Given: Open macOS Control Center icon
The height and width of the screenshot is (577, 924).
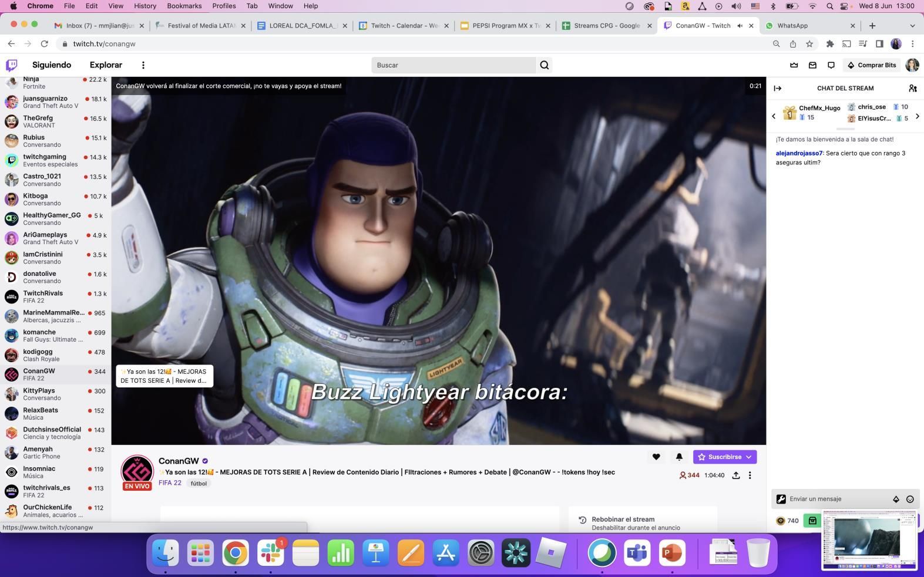Looking at the screenshot, I should (x=844, y=6).
